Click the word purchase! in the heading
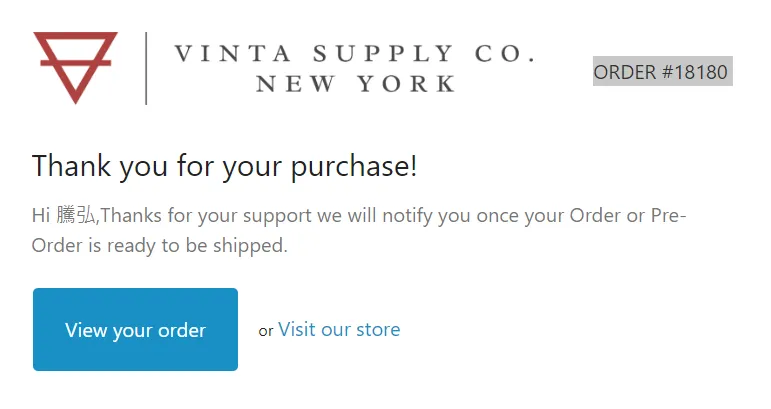 (354, 167)
